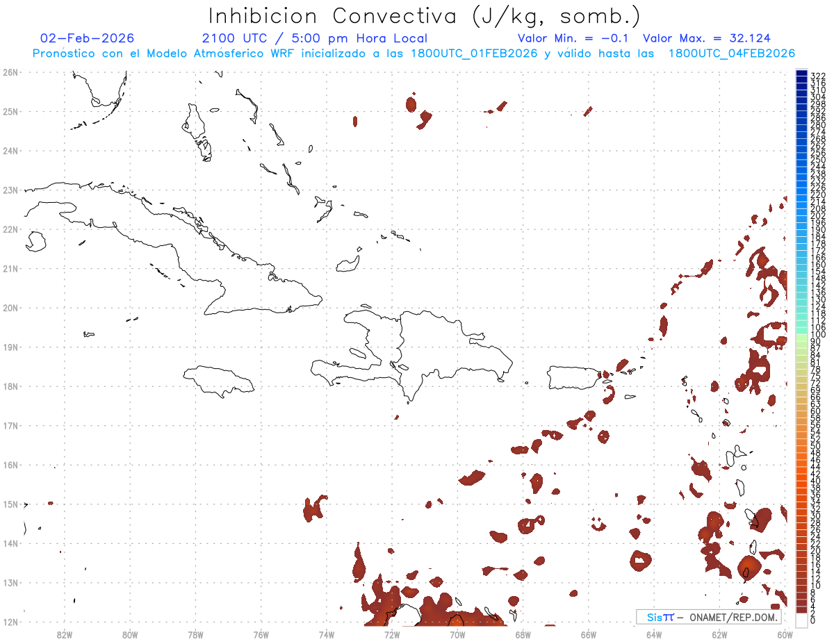Click the 15N latitude label

(10, 504)
